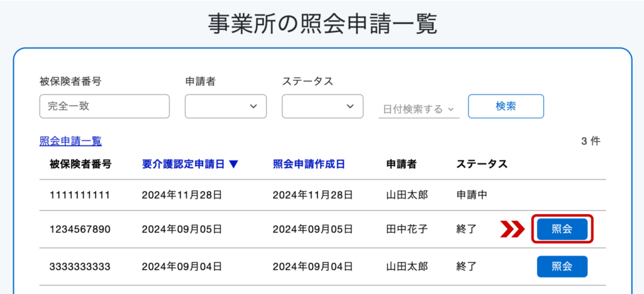Click the sort triangle beside 要介護認定申請日
The width and height of the screenshot is (644, 294).
click(x=233, y=164)
